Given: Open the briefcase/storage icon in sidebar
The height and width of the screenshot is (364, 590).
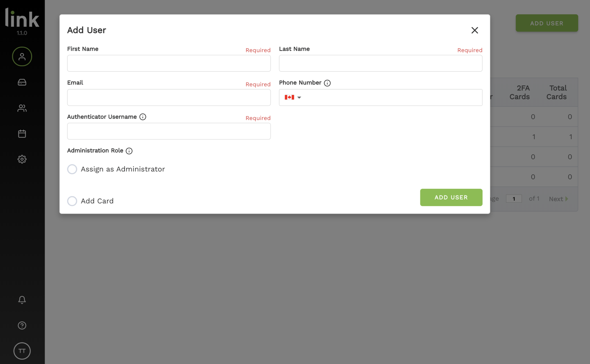Looking at the screenshot, I should [22, 82].
